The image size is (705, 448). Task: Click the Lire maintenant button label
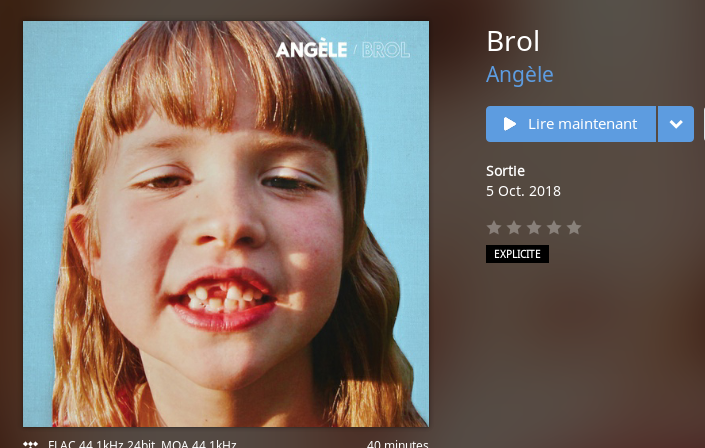[582, 124]
